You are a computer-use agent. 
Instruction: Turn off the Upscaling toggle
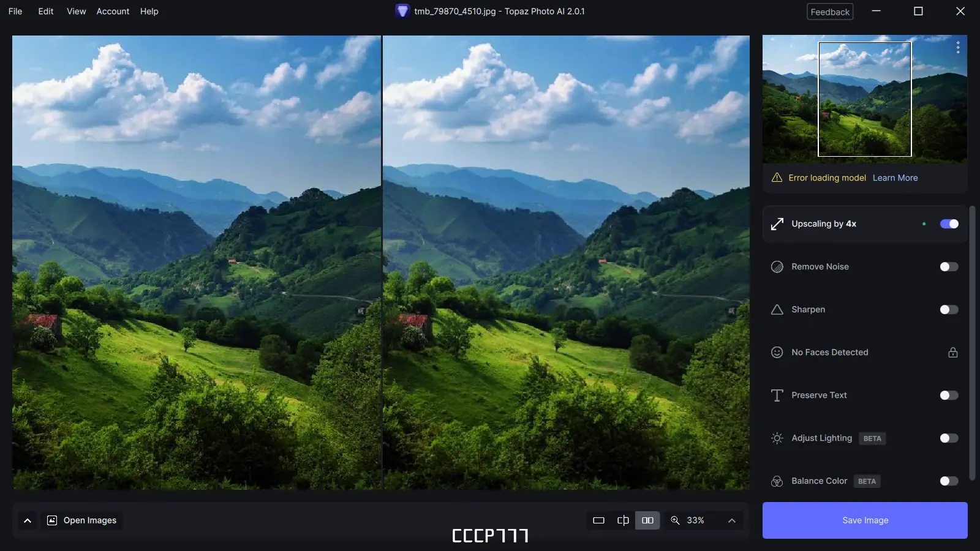click(x=949, y=224)
